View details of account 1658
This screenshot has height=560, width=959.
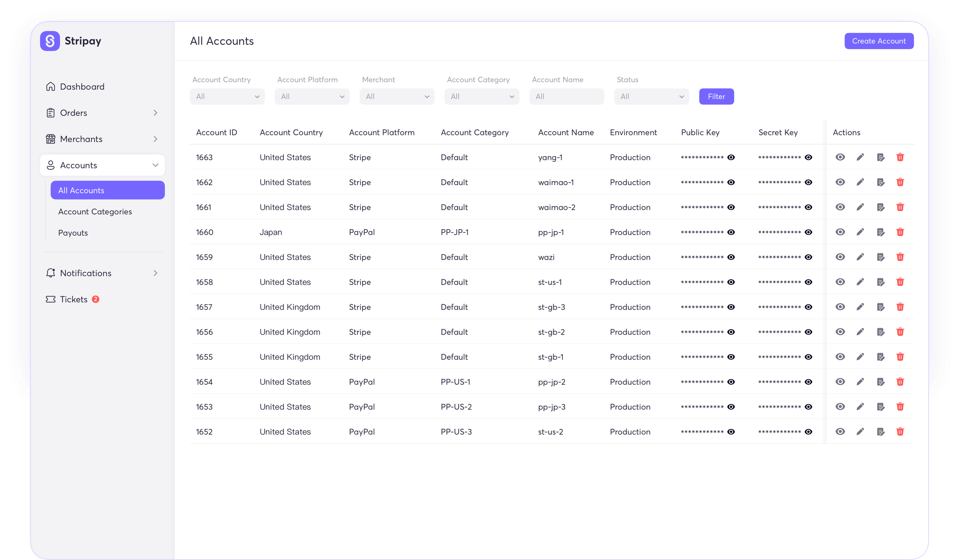840,282
